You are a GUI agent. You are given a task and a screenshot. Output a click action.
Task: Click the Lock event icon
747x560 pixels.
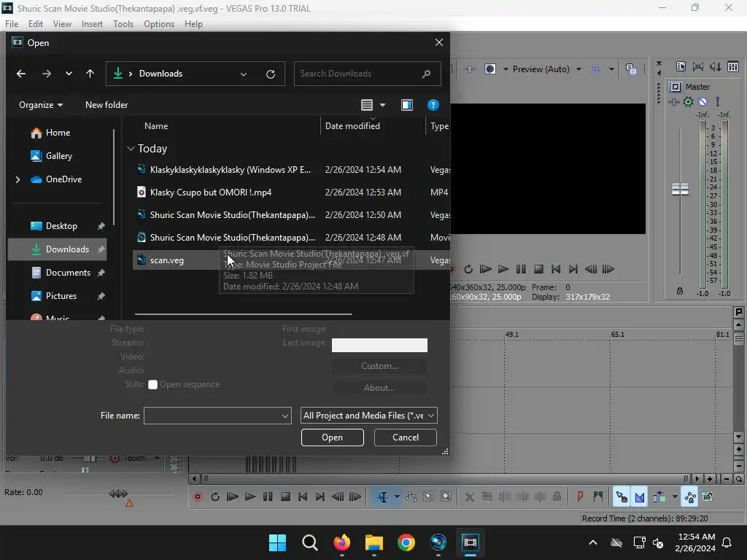[x=557, y=497]
